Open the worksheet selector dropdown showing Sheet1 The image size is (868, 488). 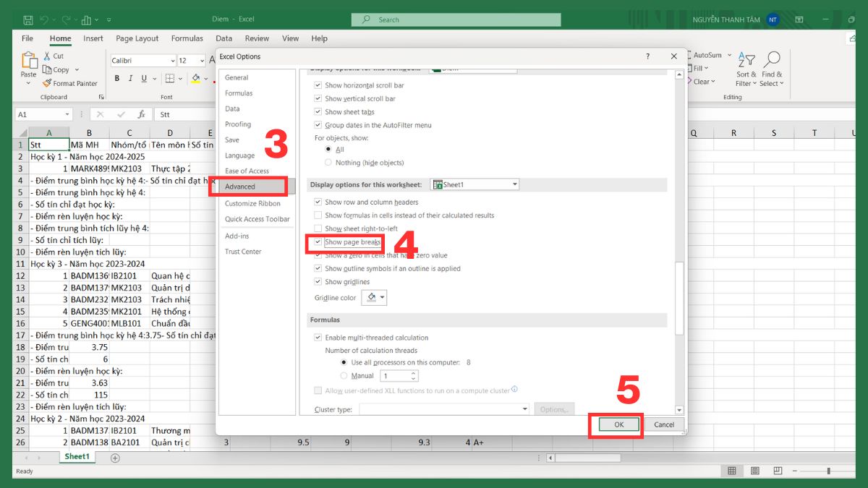click(x=516, y=184)
